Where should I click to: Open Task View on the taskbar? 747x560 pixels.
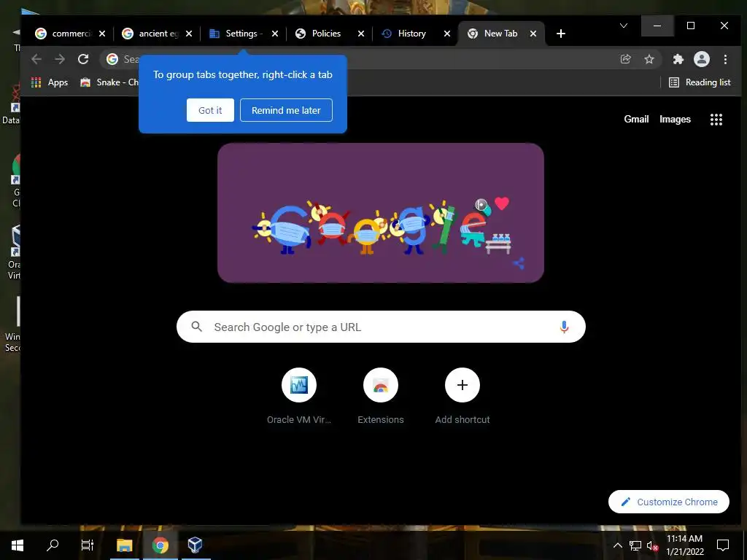pyautogui.click(x=88, y=545)
